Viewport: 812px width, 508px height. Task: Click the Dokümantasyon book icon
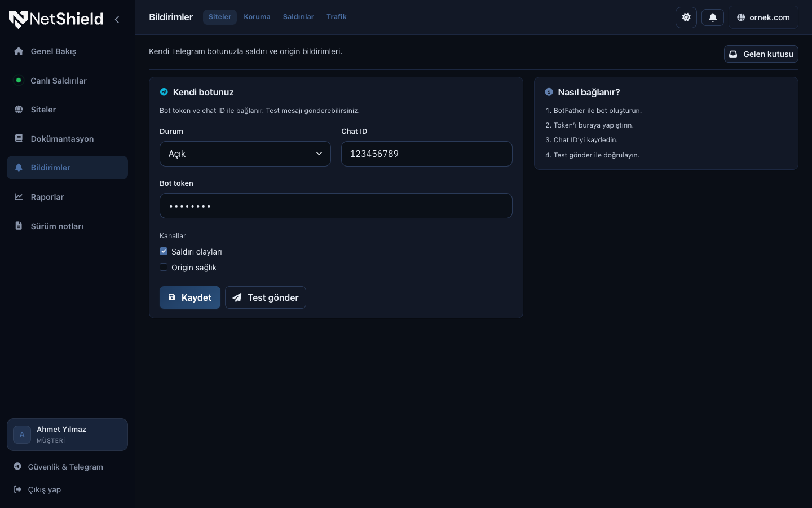[19, 138]
